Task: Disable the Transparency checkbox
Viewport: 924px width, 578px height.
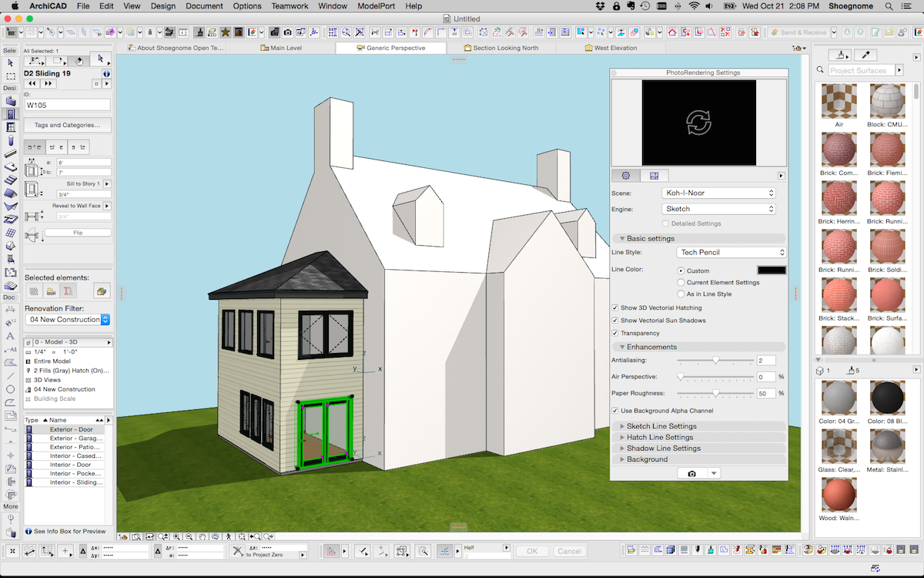Action: click(x=615, y=332)
